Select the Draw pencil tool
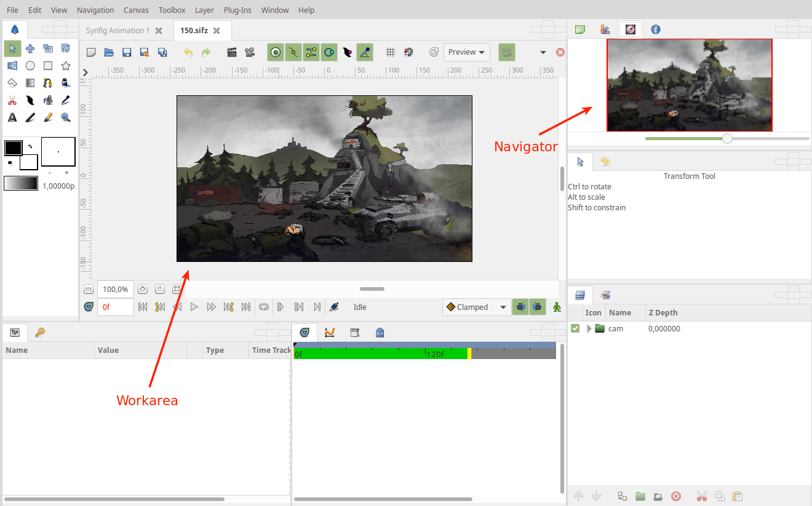Screen dimensions: 812x506 (30, 117)
